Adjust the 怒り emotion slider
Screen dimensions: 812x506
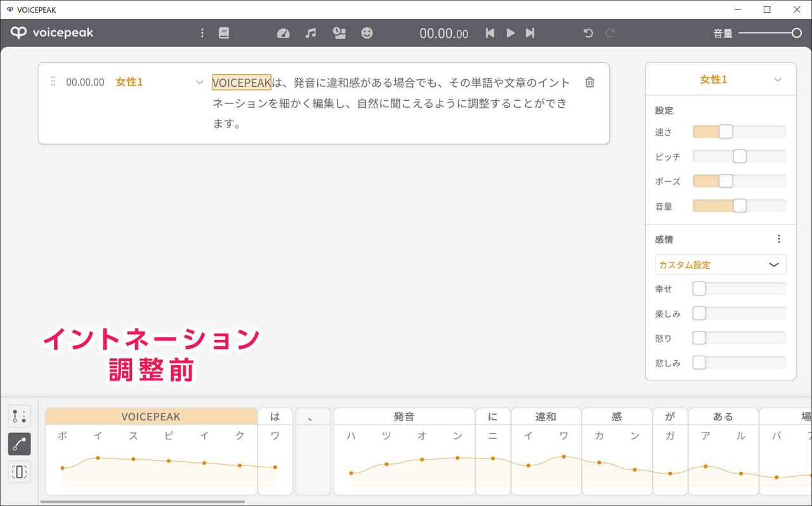[739, 338]
